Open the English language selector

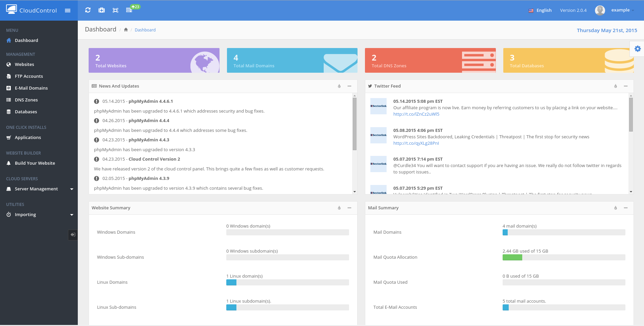pos(540,10)
